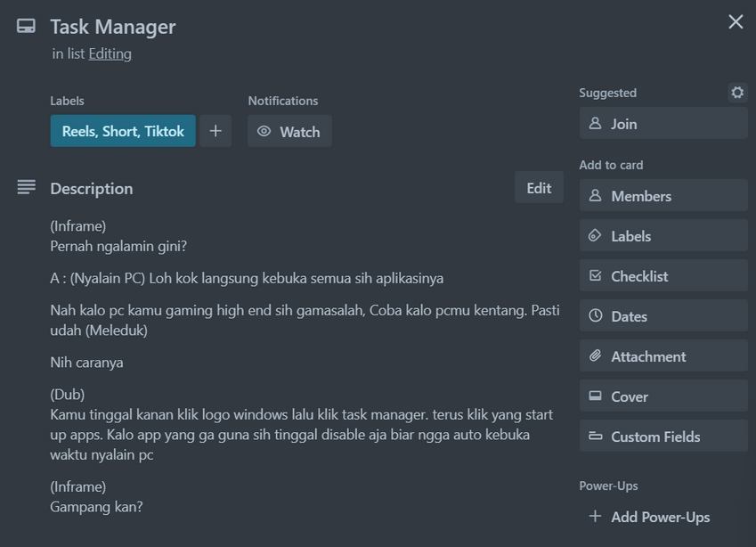Viewport: 756px width, 547px height.
Task: Toggle Watch notifications for this card
Action: 289,131
